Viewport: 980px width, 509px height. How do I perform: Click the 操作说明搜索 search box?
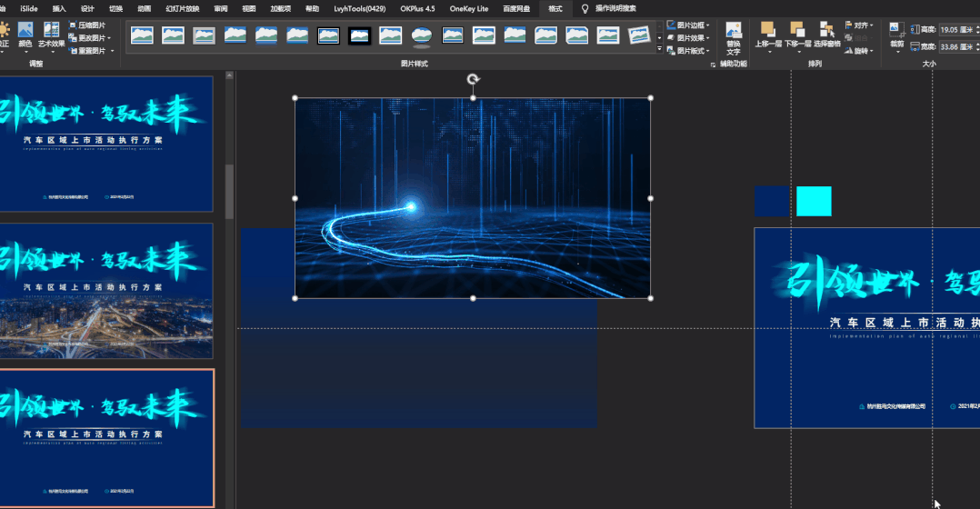coord(615,8)
